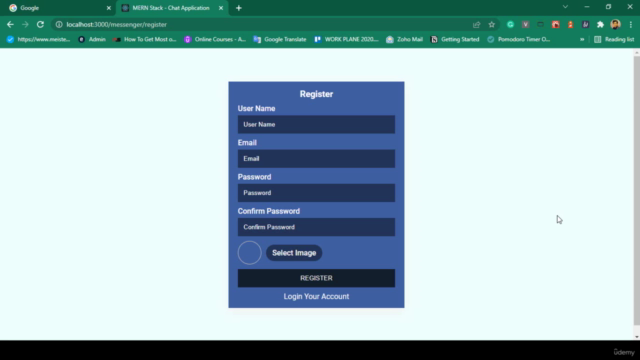Open the meister bookmark
Viewport: 640px width, 360px height.
pos(38,39)
